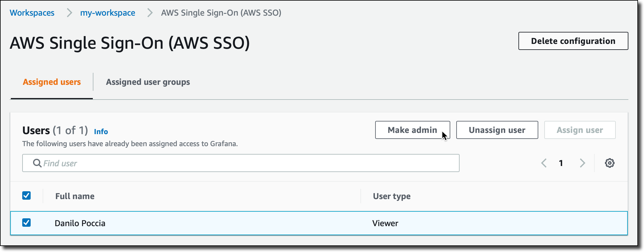Navigate to Workspaces breadcrumb link
Screen dimensions: 644x252
(32, 13)
